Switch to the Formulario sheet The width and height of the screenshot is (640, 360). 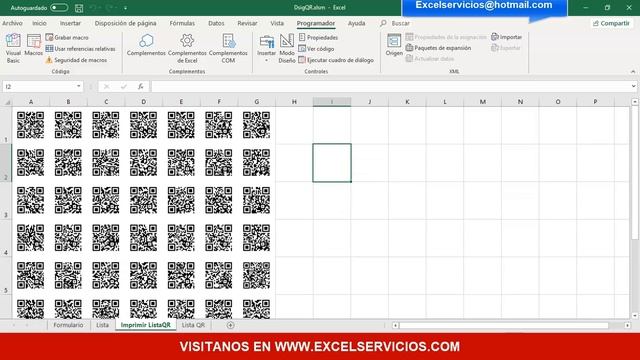pyautogui.click(x=68, y=325)
